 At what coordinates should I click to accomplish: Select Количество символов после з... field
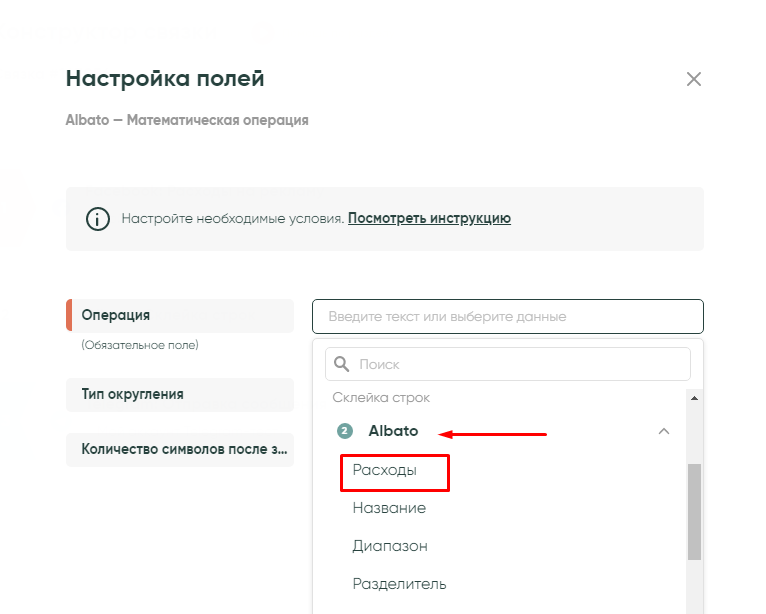180,449
